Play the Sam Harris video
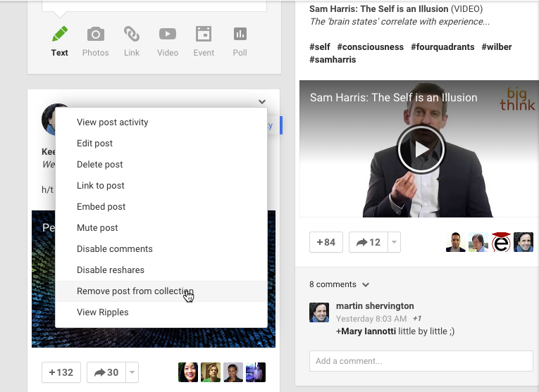Image resolution: width=539 pixels, height=392 pixels. click(421, 150)
